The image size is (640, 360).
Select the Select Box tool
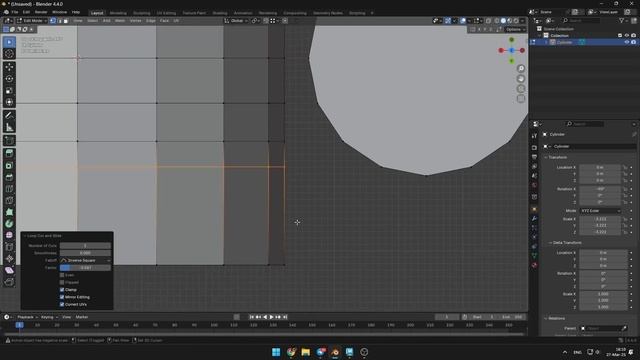(x=9, y=42)
